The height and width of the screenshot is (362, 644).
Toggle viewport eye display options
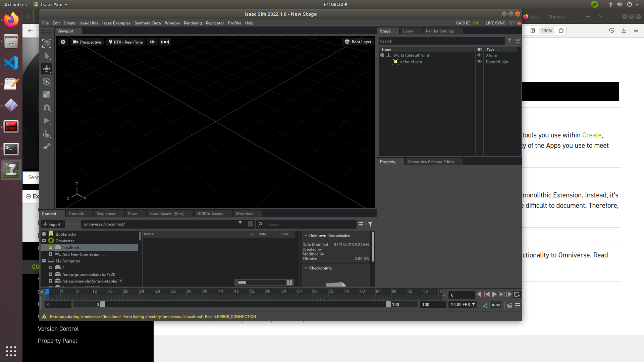(x=152, y=42)
